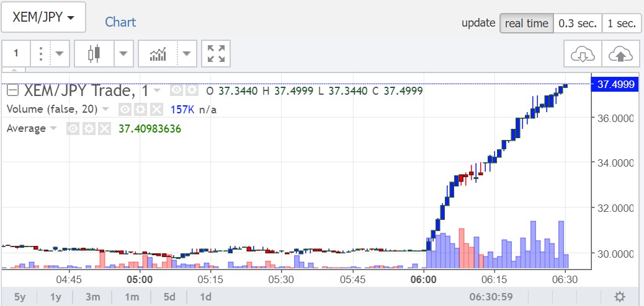Hide the Volume indicator with eye icon
This screenshot has width=644, height=306.
tap(125, 109)
